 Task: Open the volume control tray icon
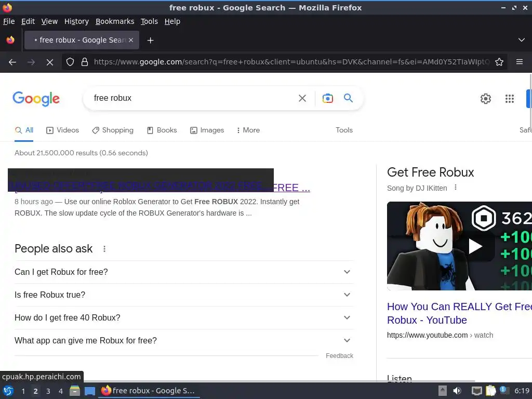coord(457,391)
